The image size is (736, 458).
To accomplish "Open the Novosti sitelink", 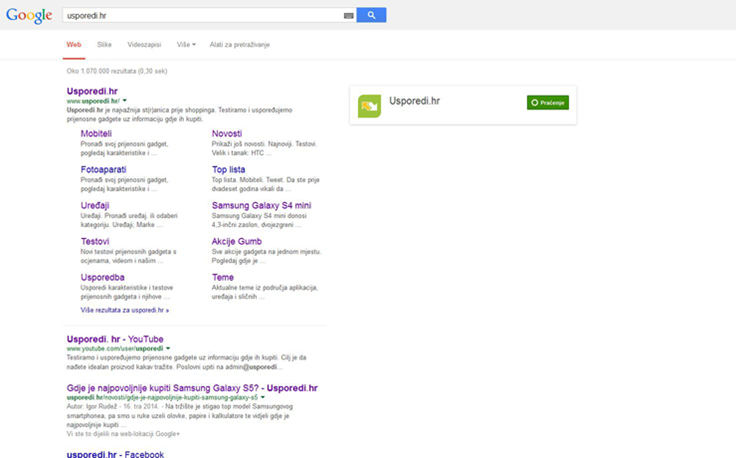I will pos(227,134).
